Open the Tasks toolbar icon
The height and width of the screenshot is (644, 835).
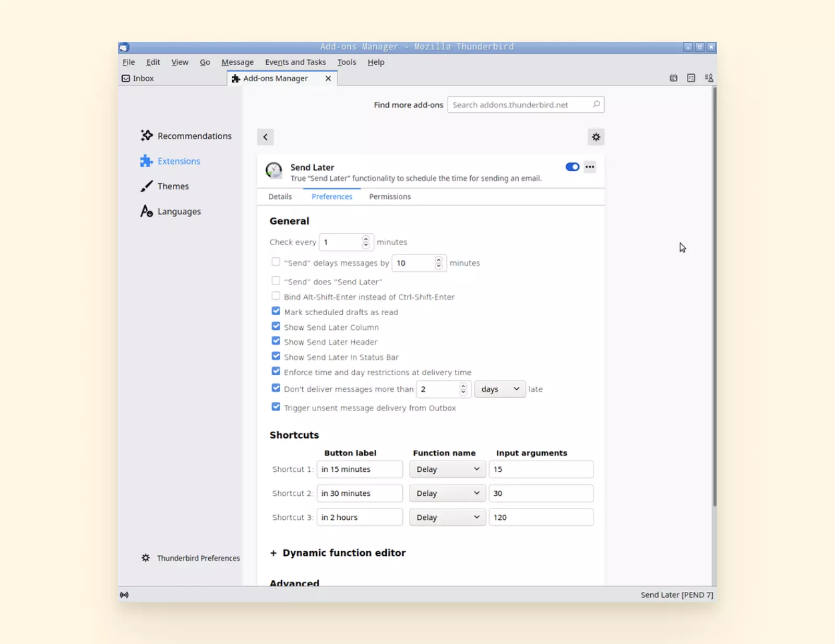[x=691, y=78]
